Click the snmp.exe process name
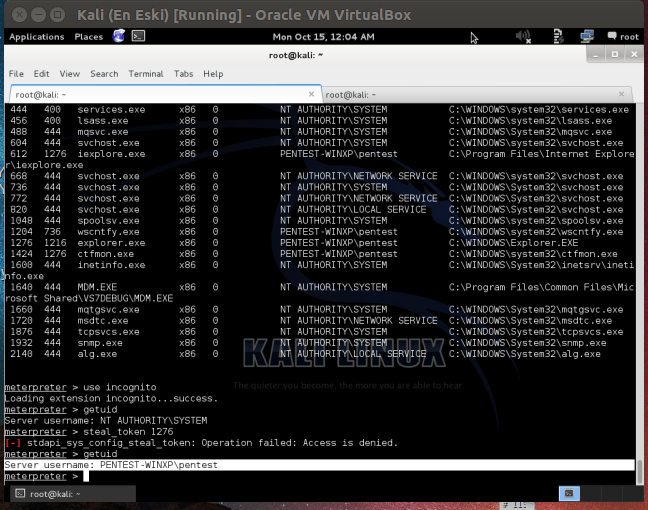The height and width of the screenshot is (510, 648). (x=100, y=343)
